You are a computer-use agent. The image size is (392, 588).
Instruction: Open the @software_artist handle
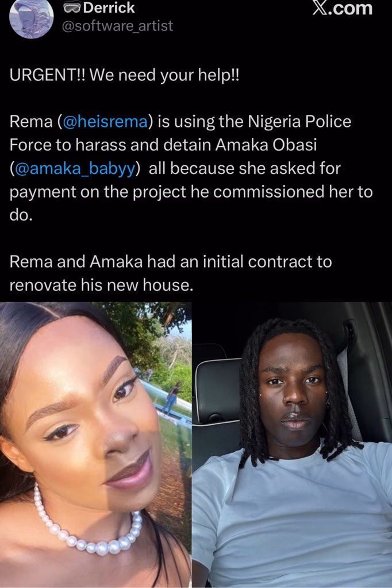point(117,26)
